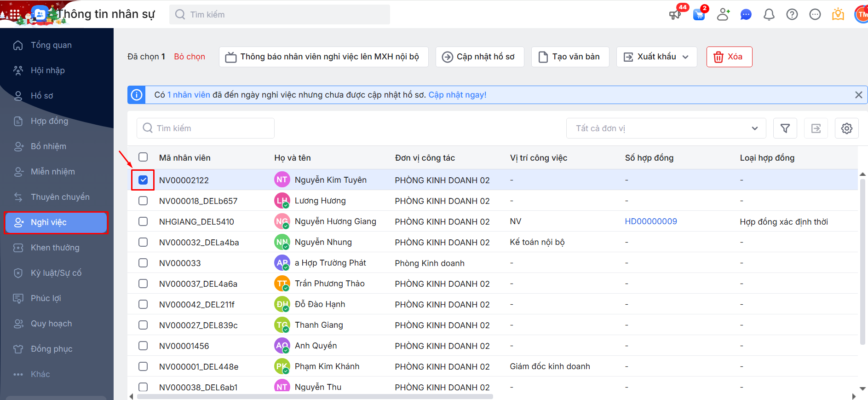Screen dimensions: 868x400
Task: Click the megaphone announcements icon
Action: 675,15
